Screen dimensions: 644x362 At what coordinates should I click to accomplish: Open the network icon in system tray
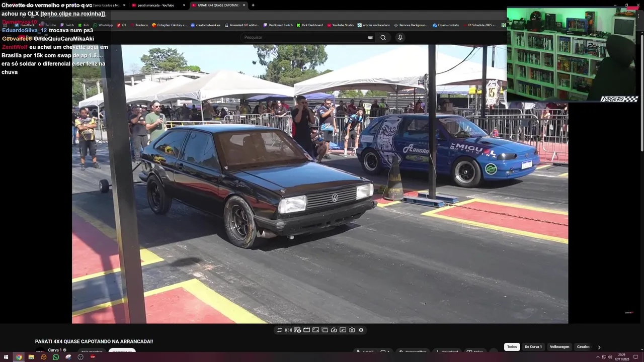point(604,357)
